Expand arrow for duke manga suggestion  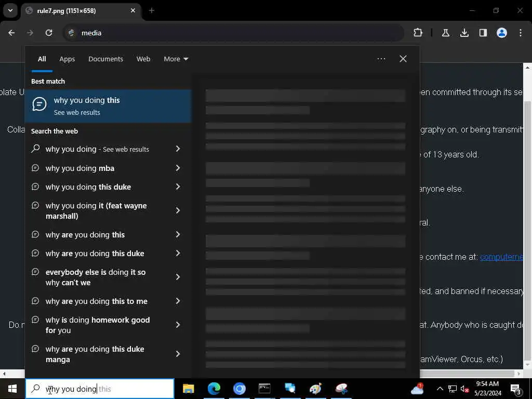point(178,354)
